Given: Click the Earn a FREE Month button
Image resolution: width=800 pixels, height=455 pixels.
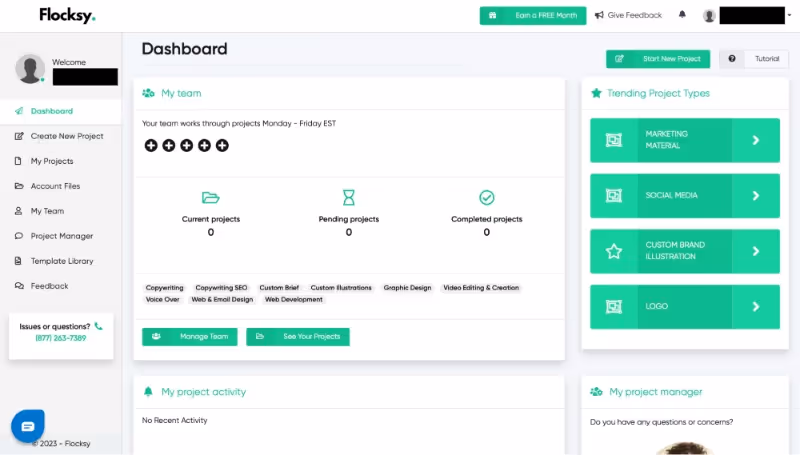Looking at the screenshot, I should click(533, 15).
